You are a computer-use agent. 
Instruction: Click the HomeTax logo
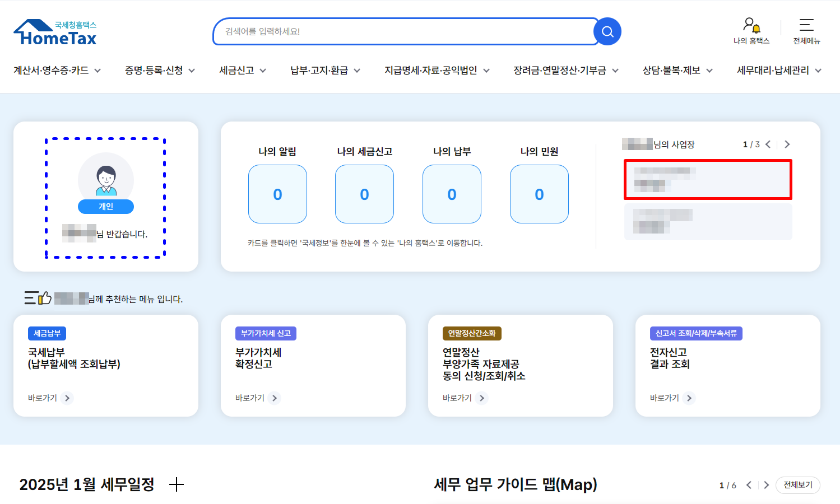point(54,31)
